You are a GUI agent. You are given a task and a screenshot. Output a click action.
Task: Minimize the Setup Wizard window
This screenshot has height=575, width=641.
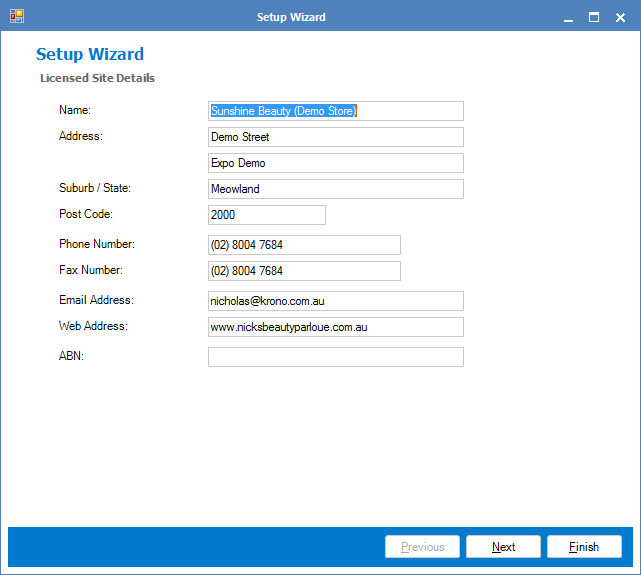(x=568, y=17)
